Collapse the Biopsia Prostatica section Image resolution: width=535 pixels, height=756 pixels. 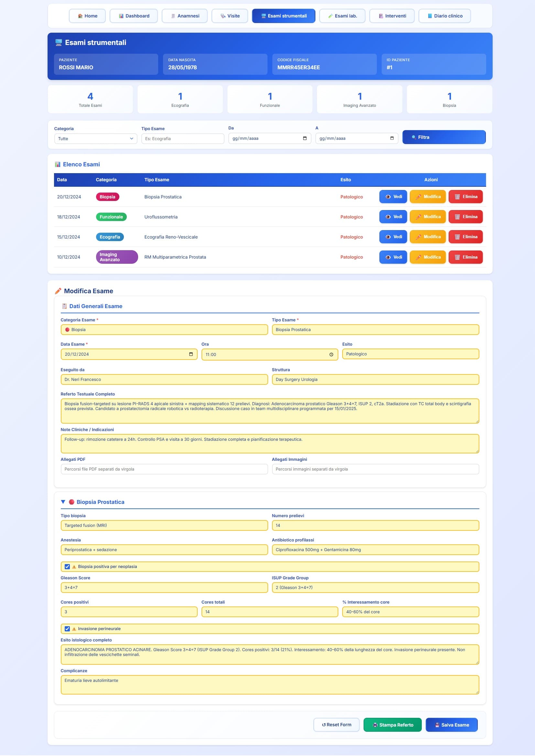point(63,502)
